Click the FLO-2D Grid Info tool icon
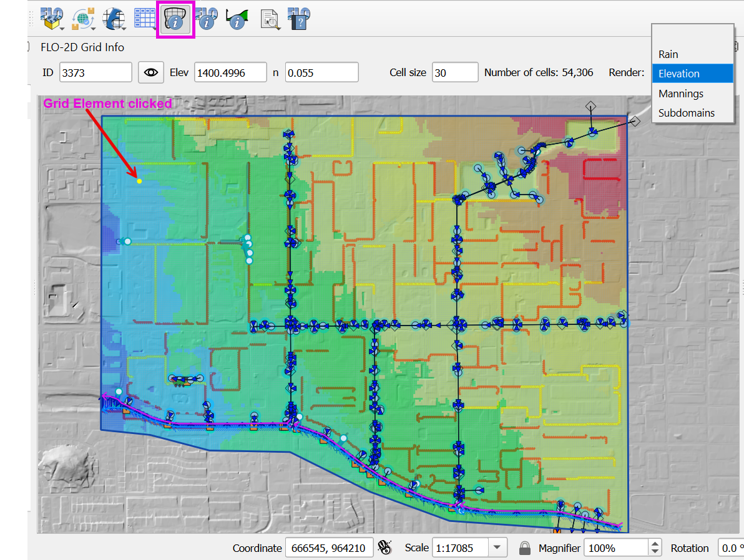The width and height of the screenshot is (744, 560). [175, 20]
